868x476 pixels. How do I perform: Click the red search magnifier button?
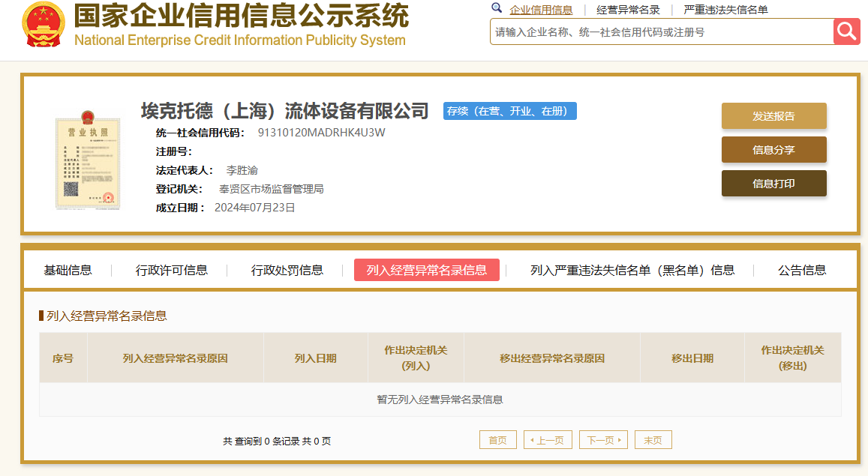[x=846, y=31]
